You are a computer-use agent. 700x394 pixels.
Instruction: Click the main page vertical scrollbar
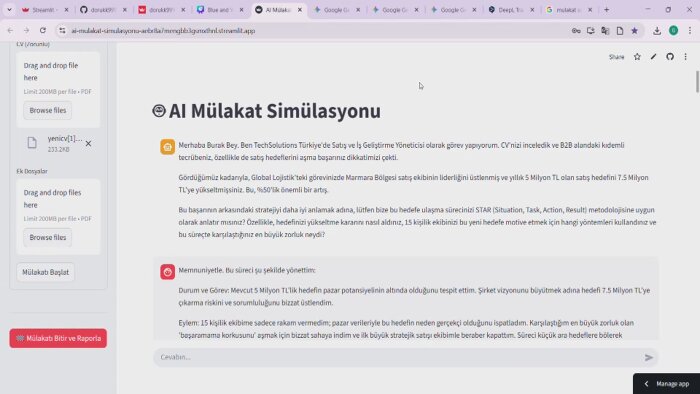tap(697, 81)
